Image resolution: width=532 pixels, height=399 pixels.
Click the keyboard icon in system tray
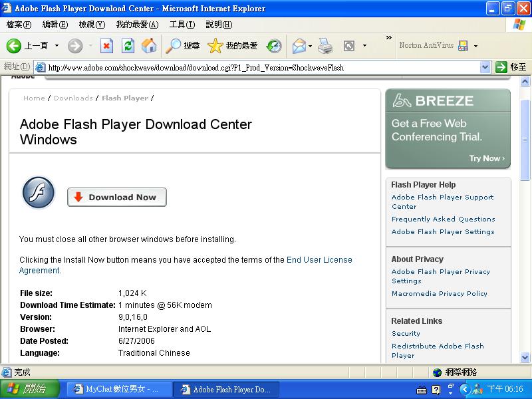tap(422, 390)
